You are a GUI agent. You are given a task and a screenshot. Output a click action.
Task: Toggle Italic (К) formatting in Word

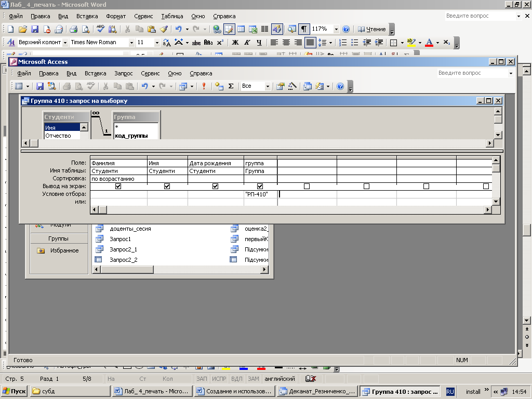[x=247, y=43]
